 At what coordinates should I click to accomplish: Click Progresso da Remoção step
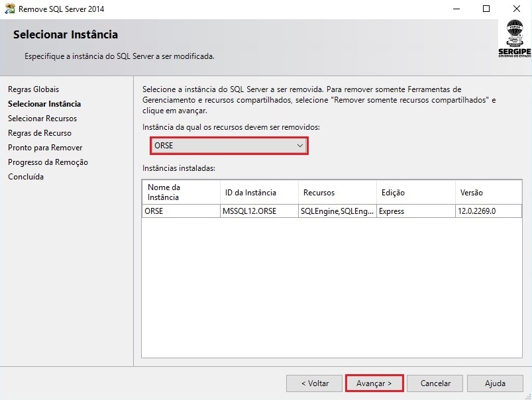tap(48, 162)
